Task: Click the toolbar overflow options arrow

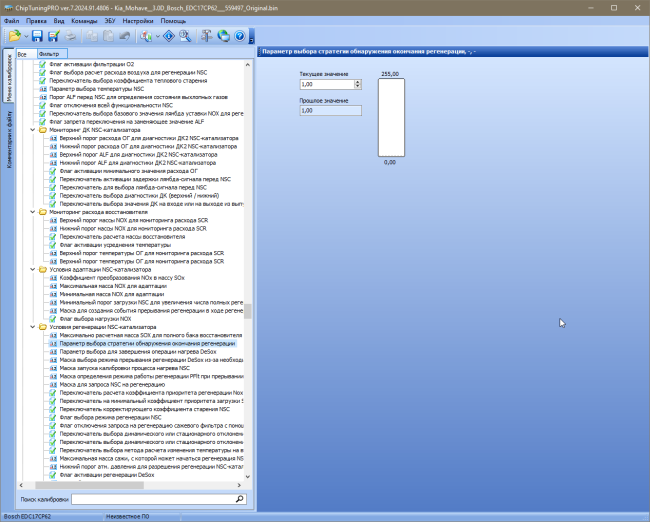Action: point(251,36)
